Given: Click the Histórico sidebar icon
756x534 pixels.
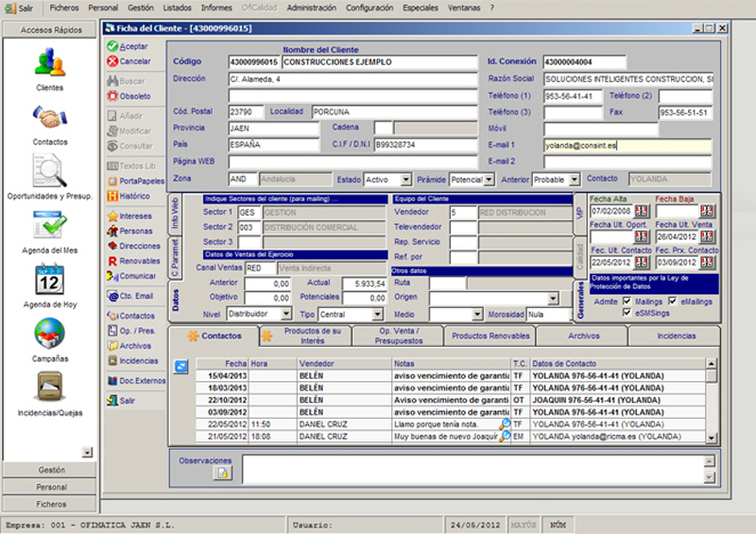Looking at the screenshot, I should pyautogui.click(x=112, y=197).
